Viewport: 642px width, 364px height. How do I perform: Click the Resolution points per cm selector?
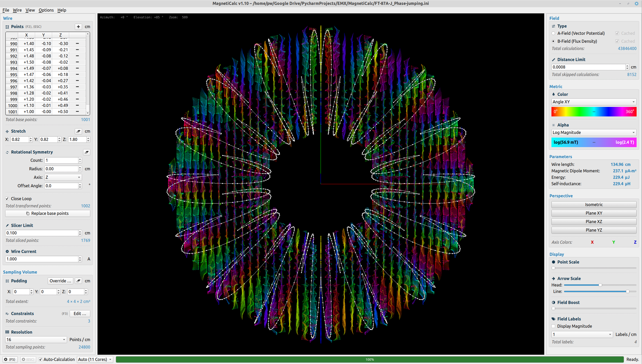pos(36,339)
